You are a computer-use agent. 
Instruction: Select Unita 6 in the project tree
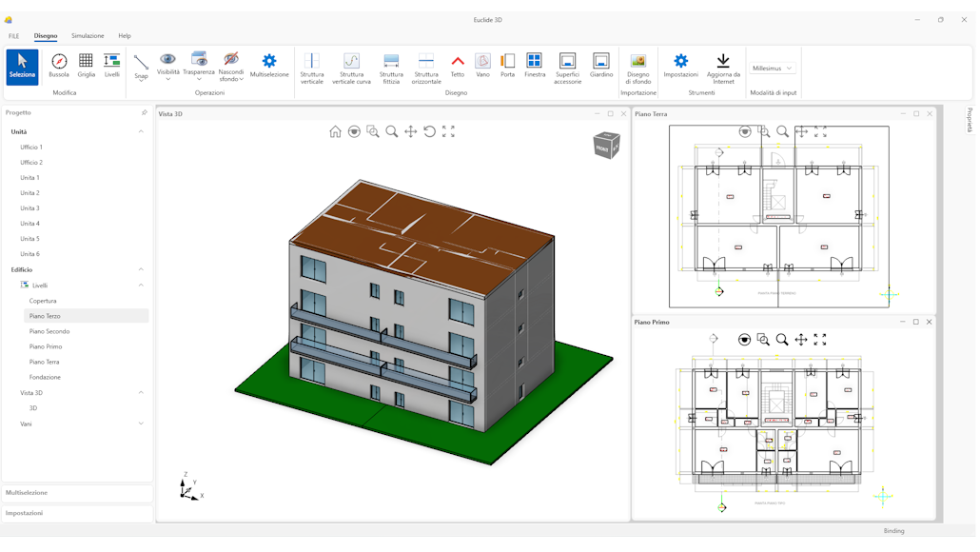coord(29,254)
